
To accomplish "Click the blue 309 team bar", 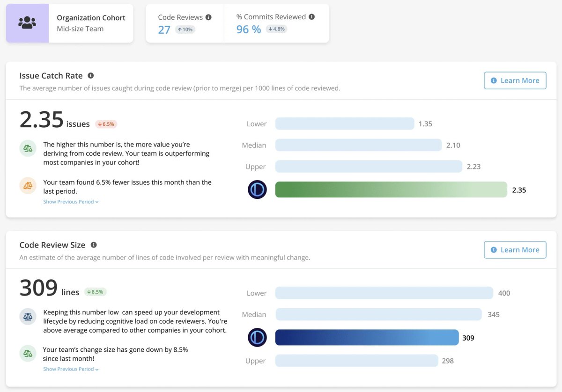I will coord(367,337).
